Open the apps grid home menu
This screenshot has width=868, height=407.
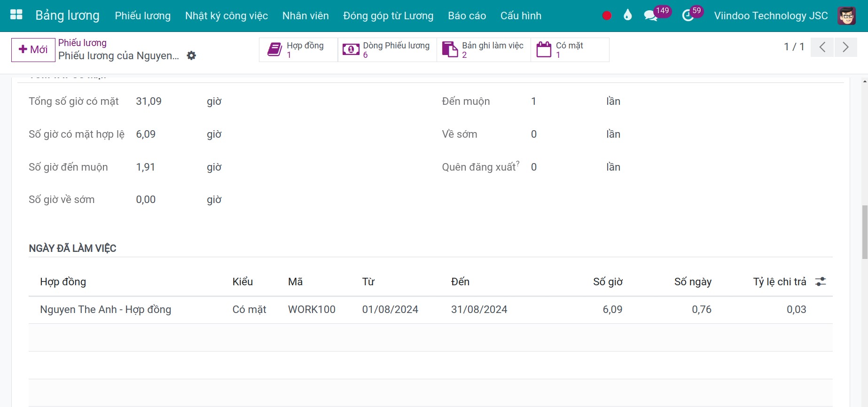point(16,15)
